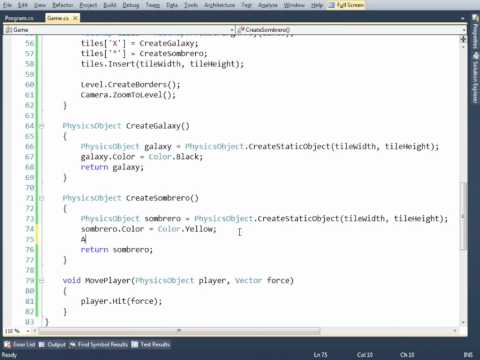Click the vertical scrollbar up arrow
480x360 pixels.
click(x=463, y=47)
